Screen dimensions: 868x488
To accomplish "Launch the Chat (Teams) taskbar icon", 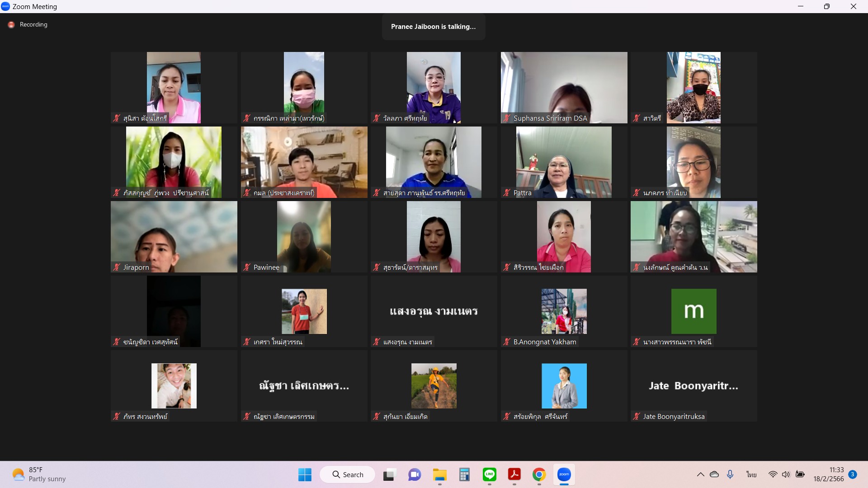I will [415, 474].
